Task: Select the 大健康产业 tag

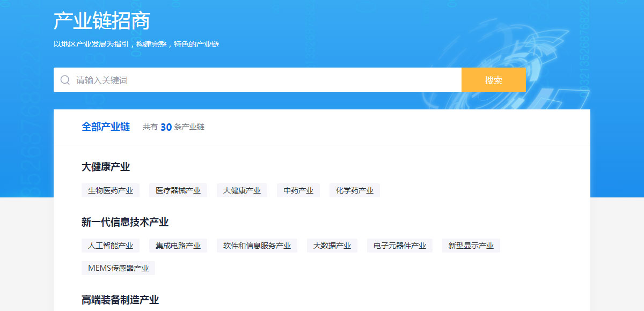Action: coord(242,190)
